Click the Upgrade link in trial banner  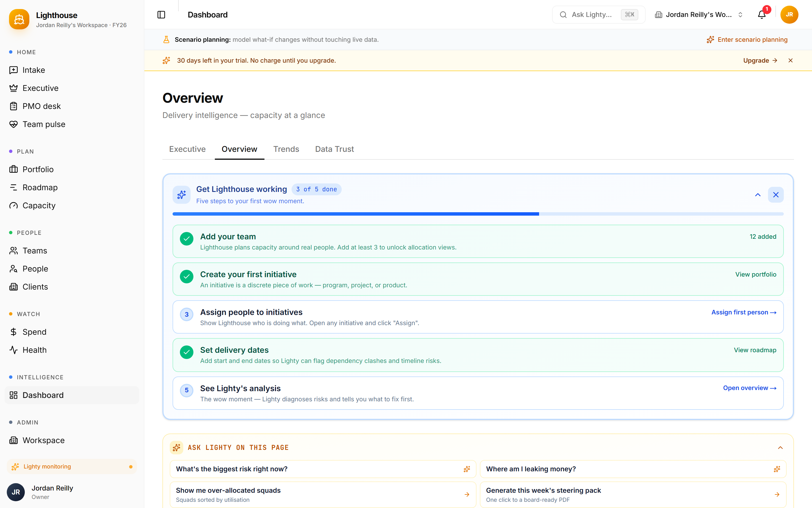(x=760, y=60)
